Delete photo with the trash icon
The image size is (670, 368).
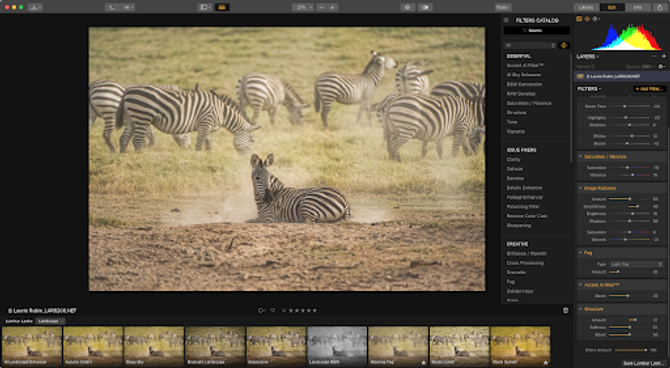566,311
